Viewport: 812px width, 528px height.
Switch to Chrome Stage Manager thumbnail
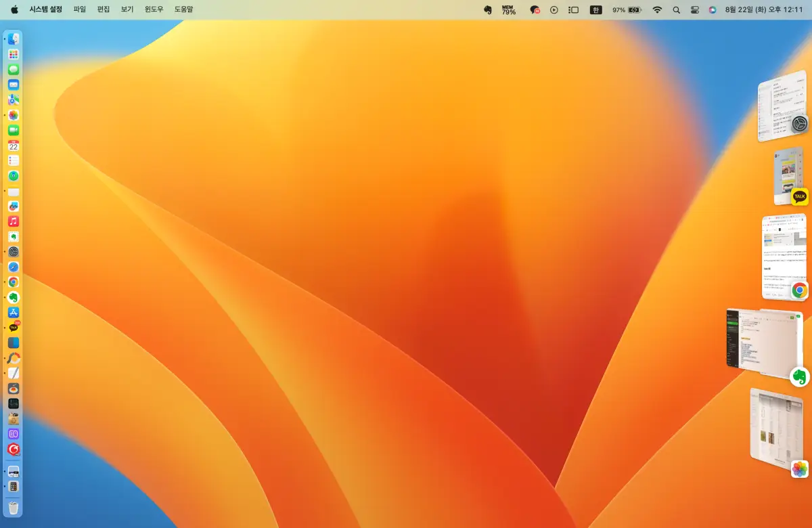(785, 257)
